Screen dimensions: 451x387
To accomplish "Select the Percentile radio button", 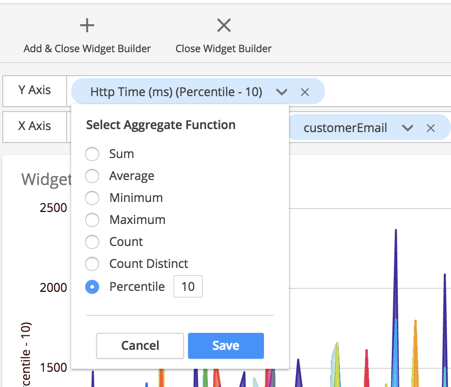I will 92,287.
